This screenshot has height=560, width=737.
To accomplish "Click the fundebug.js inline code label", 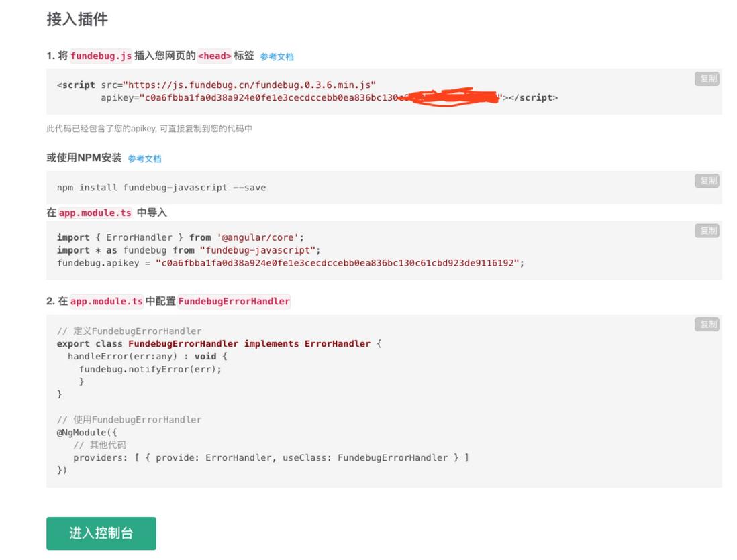I will (x=101, y=56).
